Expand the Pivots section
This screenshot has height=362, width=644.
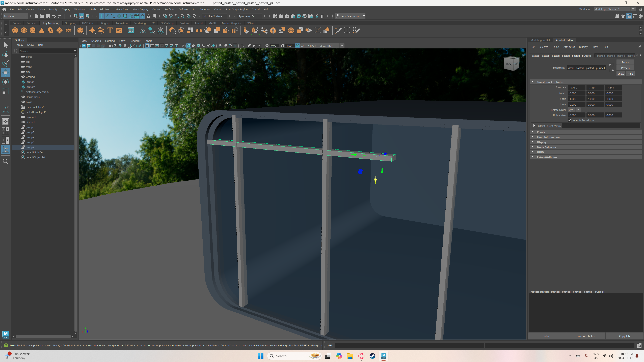[x=532, y=132]
